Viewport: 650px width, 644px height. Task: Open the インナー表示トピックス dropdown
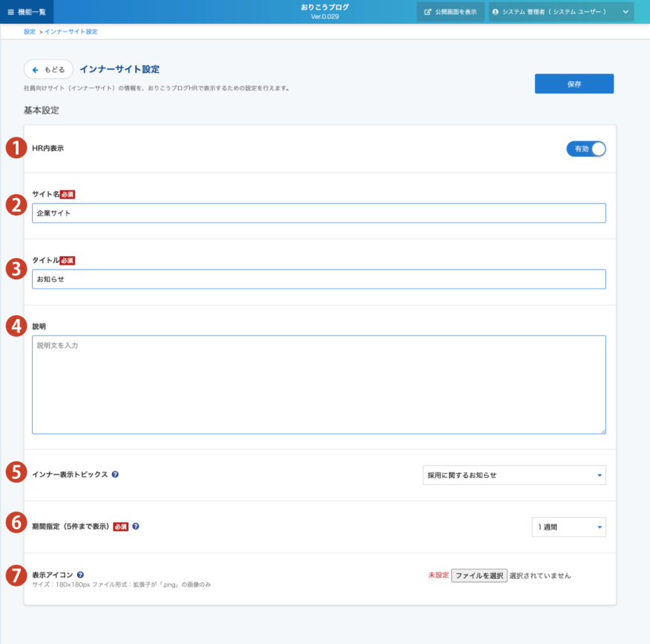513,474
